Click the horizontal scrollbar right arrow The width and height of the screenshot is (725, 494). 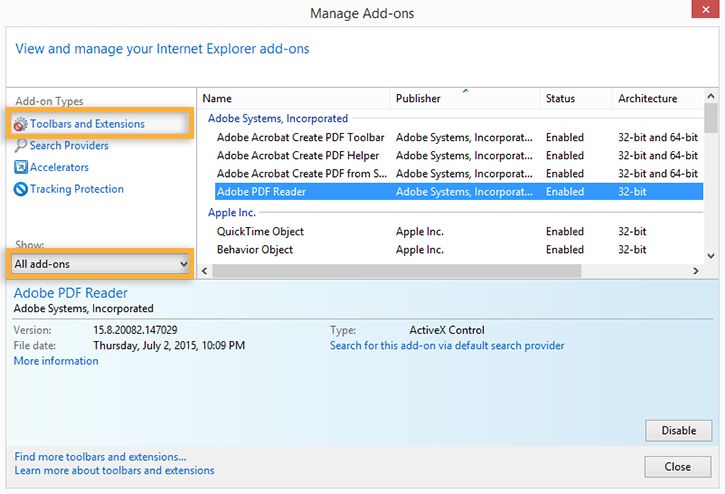[696, 271]
